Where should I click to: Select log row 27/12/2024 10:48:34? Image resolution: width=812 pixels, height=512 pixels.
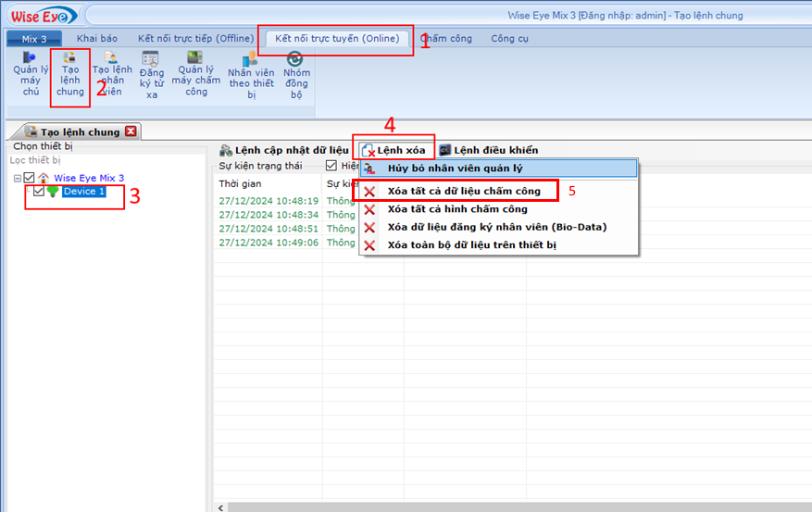click(x=269, y=215)
